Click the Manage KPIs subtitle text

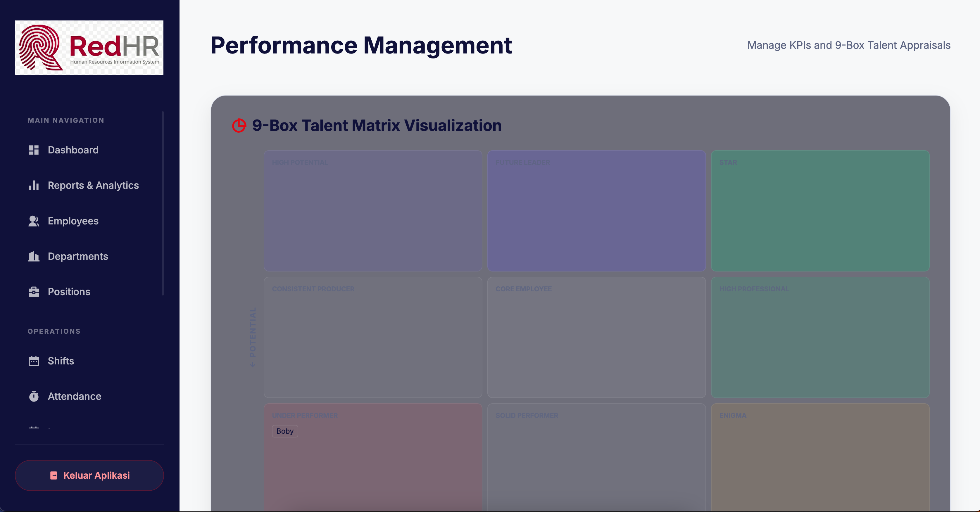click(x=849, y=45)
